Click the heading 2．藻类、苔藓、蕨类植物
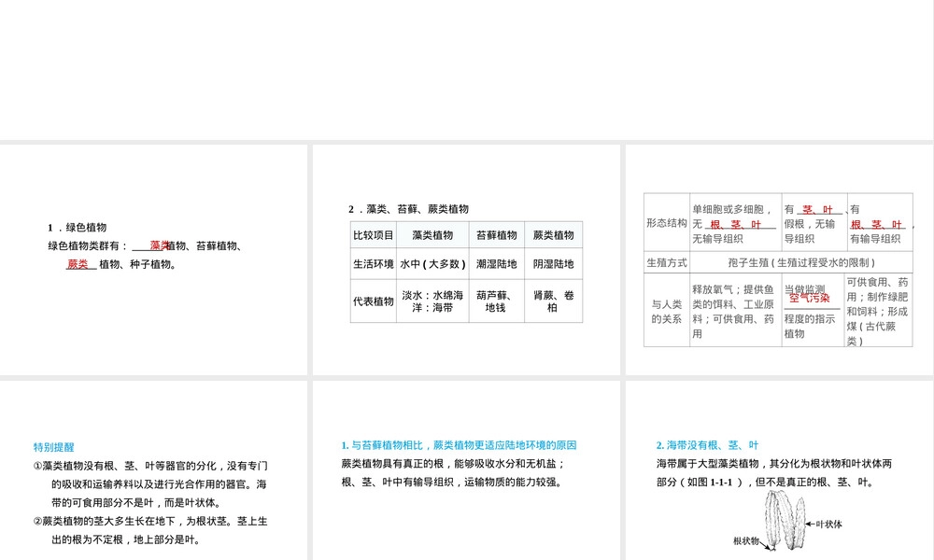Image resolution: width=934 pixels, height=560 pixels. point(409,209)
